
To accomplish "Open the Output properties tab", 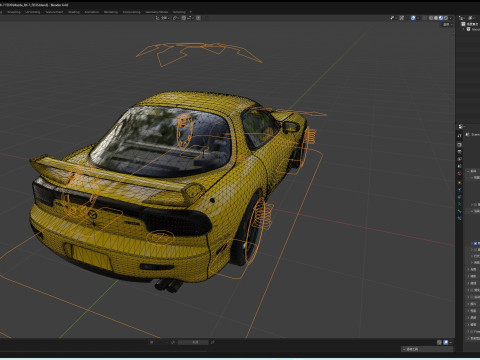I will tap(460, 152).
